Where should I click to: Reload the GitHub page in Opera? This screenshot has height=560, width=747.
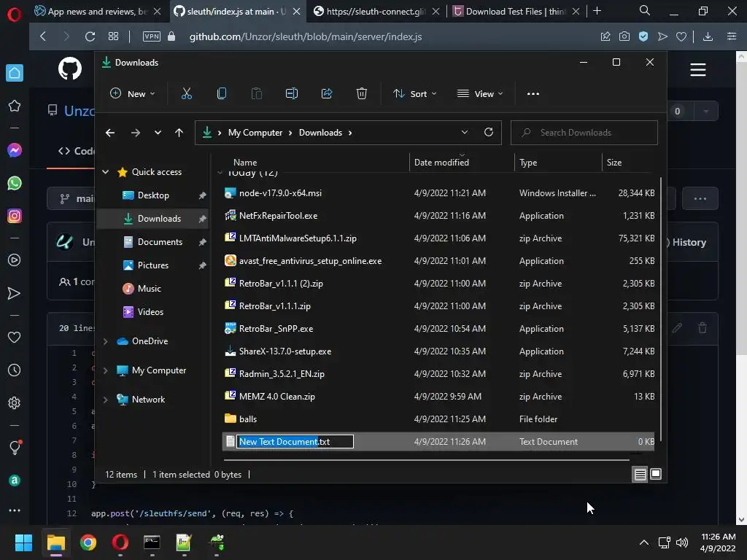click(x=90, y=36)
